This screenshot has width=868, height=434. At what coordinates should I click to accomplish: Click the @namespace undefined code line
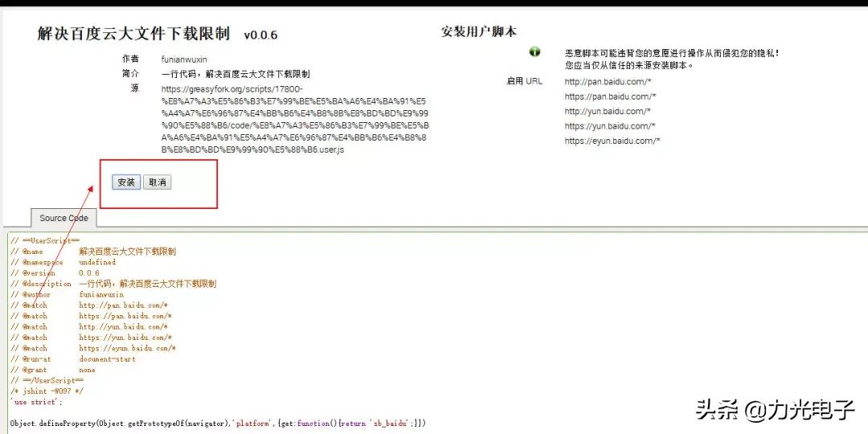tap(63, 262)
